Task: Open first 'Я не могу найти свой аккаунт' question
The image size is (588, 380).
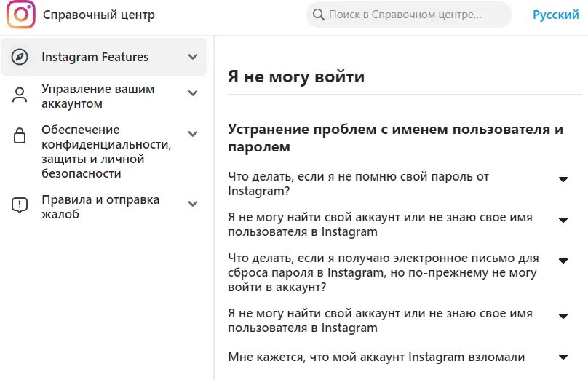Action: click(380, 224)
